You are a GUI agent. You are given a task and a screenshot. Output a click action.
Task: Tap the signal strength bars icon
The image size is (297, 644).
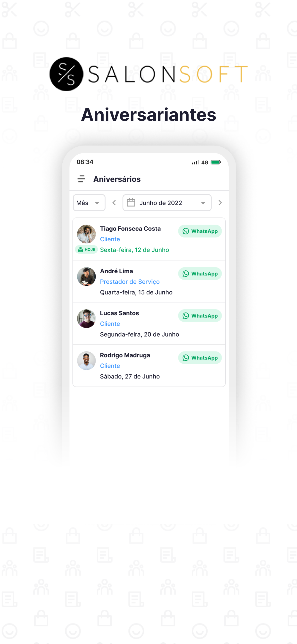click(195, 162)
